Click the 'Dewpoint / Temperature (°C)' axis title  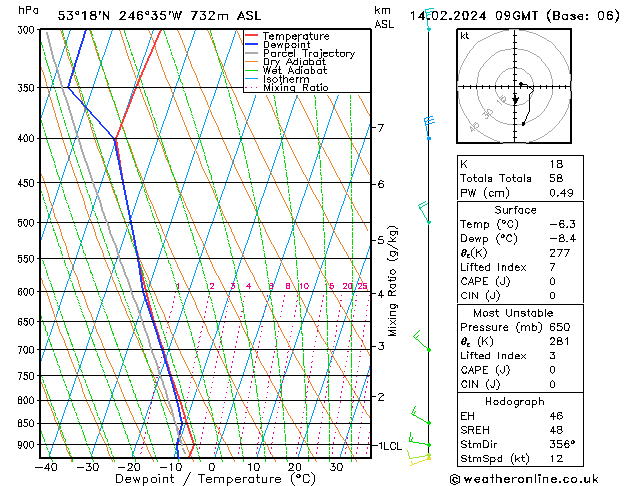tap(215, 479)
